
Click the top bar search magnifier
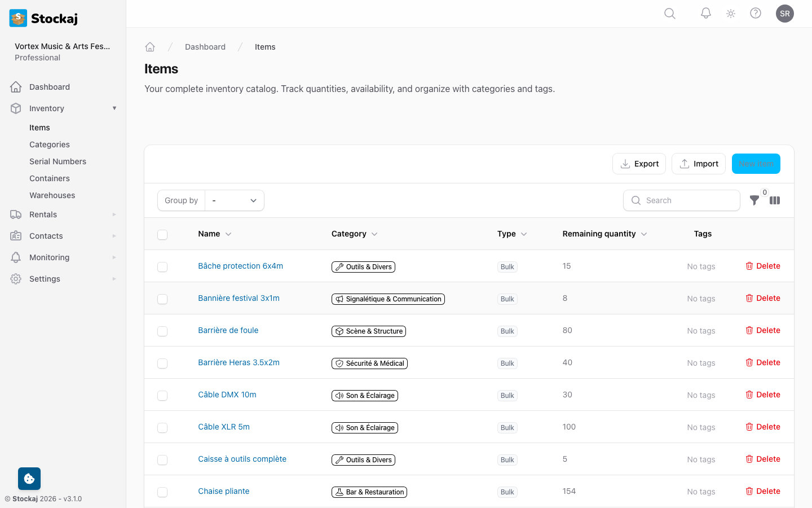tap(669, 13)
